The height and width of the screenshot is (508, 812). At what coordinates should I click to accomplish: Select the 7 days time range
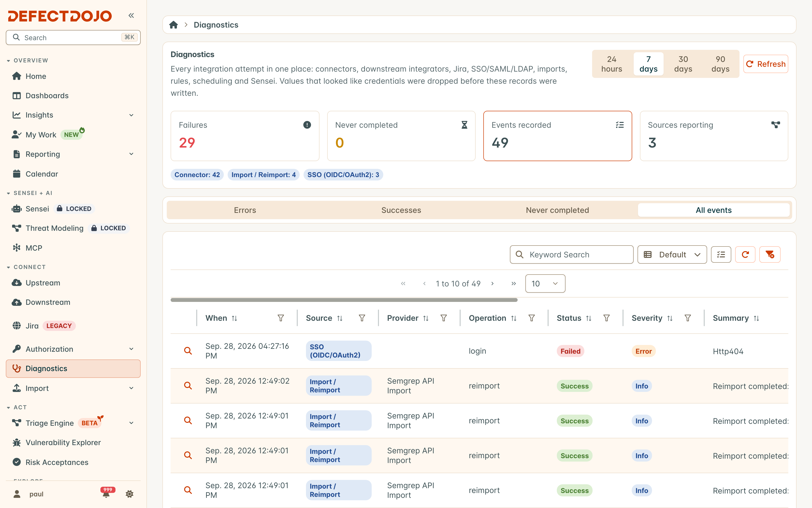(x=648, y=64)
